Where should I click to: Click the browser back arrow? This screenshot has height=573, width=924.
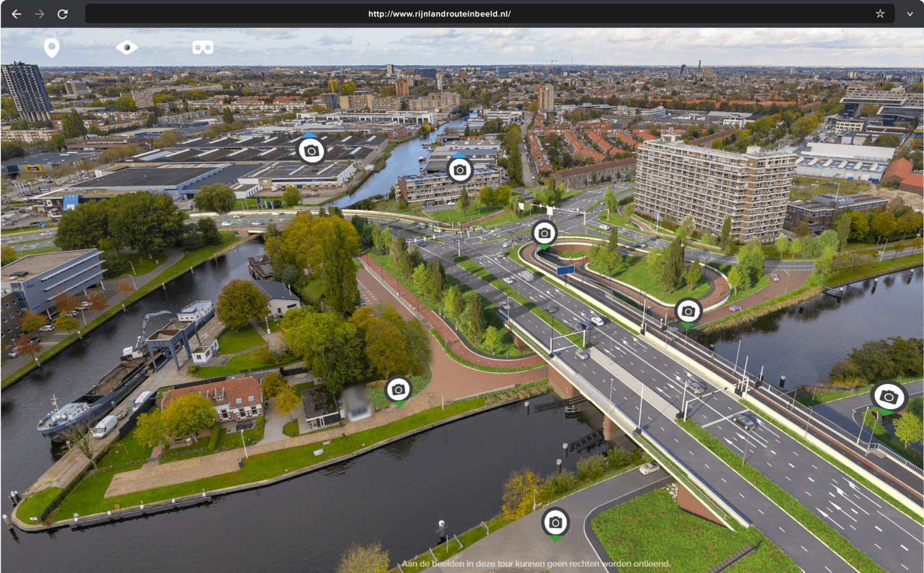pyautogui.click(x=16, y=14)
